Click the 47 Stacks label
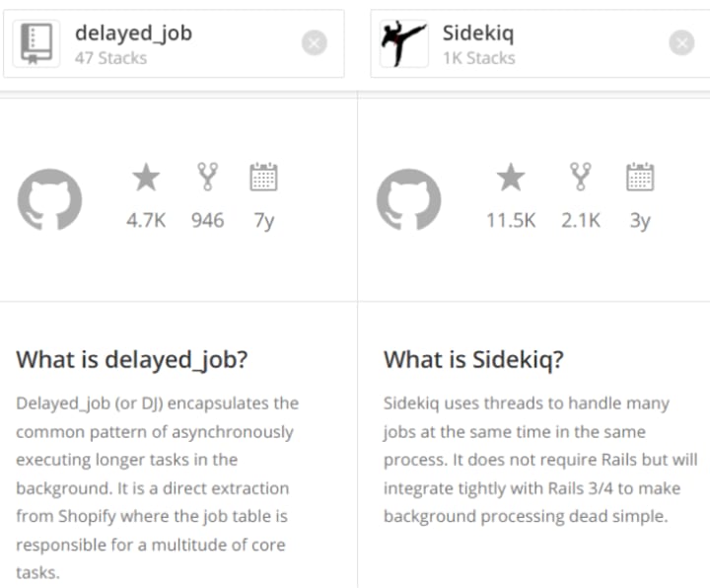This screenshot has height=588, width=710. (110, 58)
